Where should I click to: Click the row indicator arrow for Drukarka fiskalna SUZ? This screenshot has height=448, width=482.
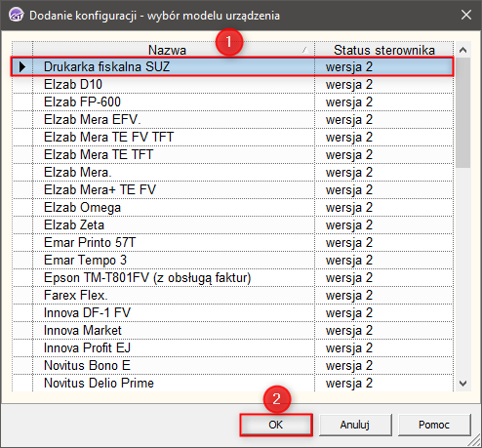click(22, 66)
